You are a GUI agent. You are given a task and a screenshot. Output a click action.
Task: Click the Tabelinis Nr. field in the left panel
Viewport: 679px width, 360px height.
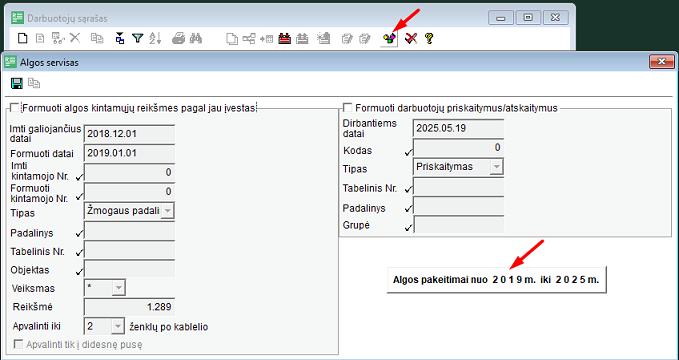pos(130,250)
